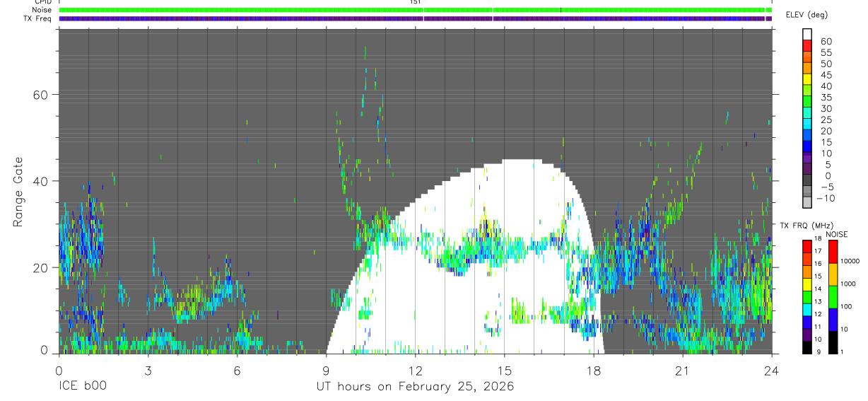Click NOISE colorbar label '100'
This screenshot has height=401, width=868.
[x=846, y=306]
